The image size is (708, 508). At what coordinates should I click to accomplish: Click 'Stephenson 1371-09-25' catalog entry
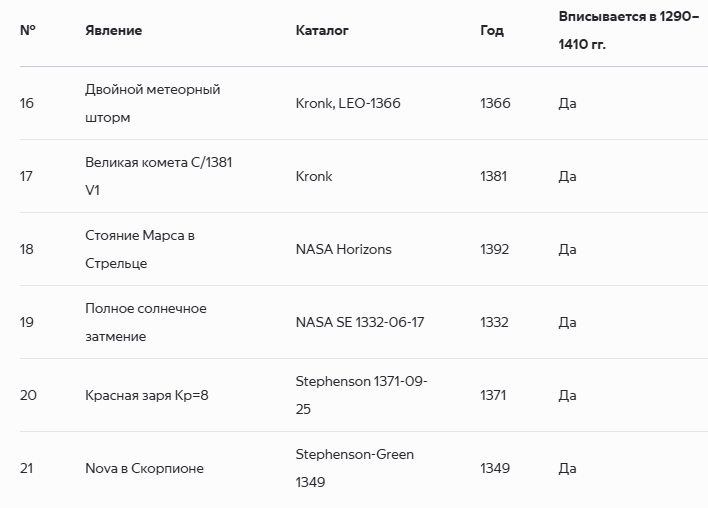coord(361,395)
